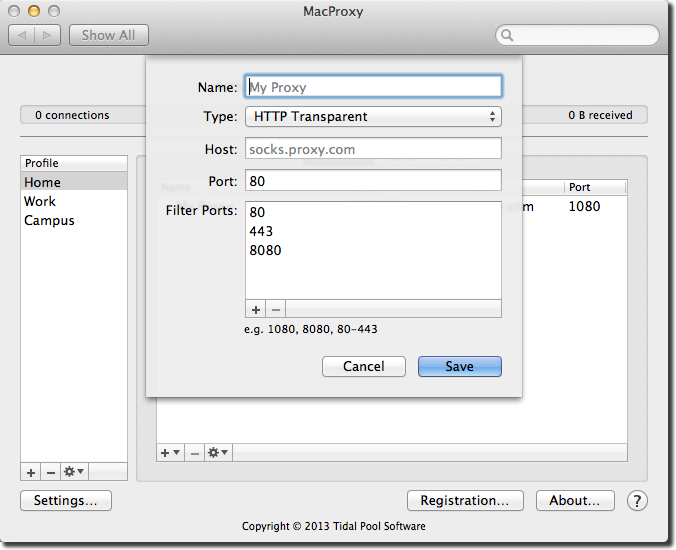
Task: Select the Home profile
Action: click(74, 182)
